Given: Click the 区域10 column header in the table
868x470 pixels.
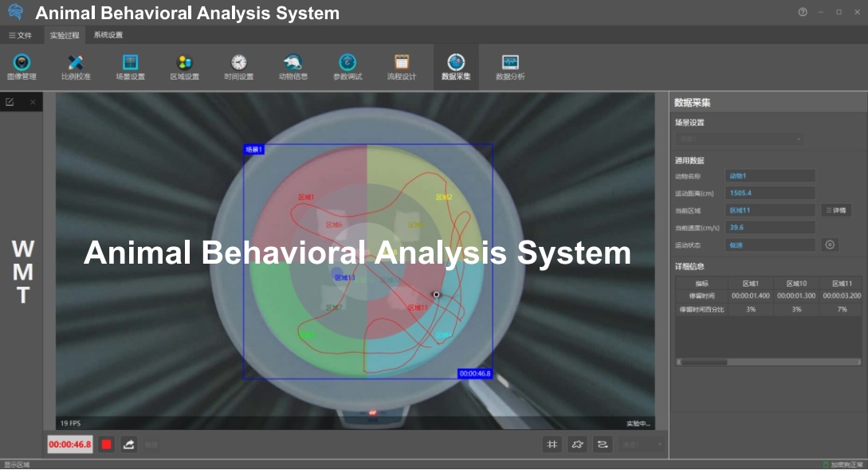Looking at the screenshot, I should point(796,283).
